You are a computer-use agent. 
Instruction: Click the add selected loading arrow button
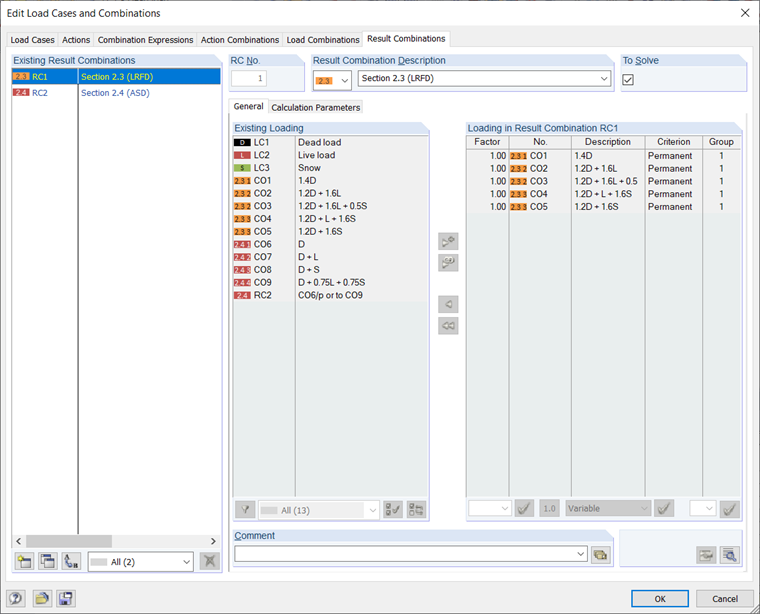click(448, 241)
